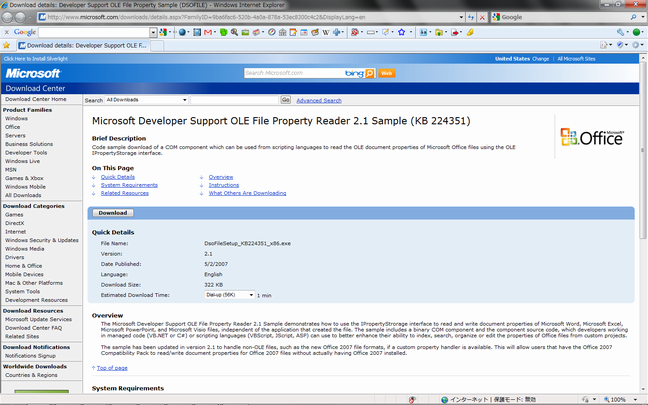Screen dimensions: 648x405
Task: Click the Download button
Action: point(113,213)
